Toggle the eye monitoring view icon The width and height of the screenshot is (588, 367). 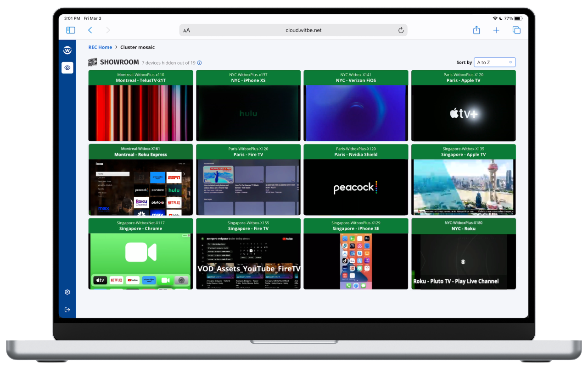click(67, 68)
